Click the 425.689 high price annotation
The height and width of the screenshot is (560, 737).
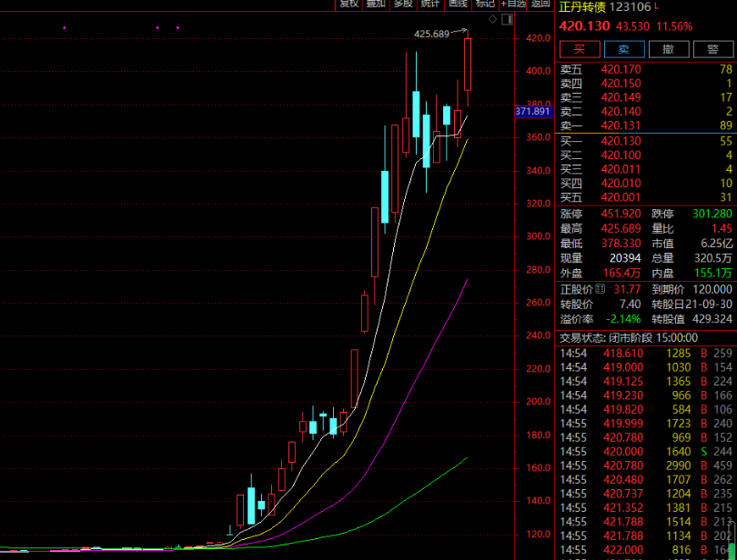(431, 34)
